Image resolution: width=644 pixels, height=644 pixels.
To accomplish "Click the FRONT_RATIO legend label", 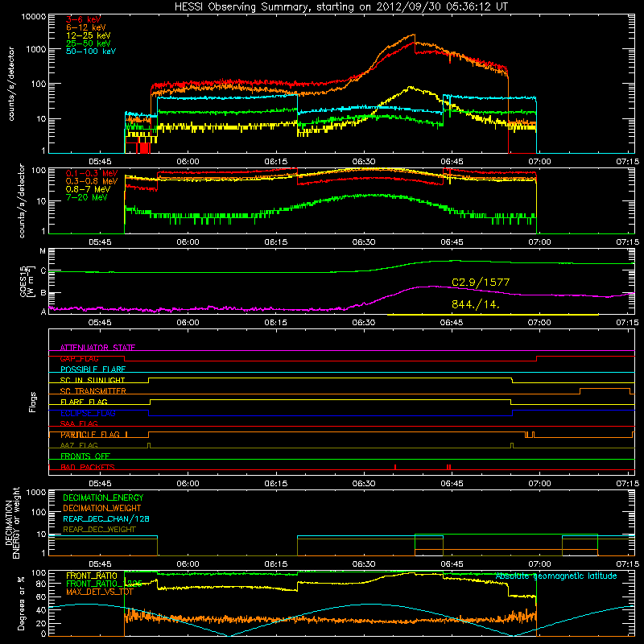I will [x=92, y=576].
